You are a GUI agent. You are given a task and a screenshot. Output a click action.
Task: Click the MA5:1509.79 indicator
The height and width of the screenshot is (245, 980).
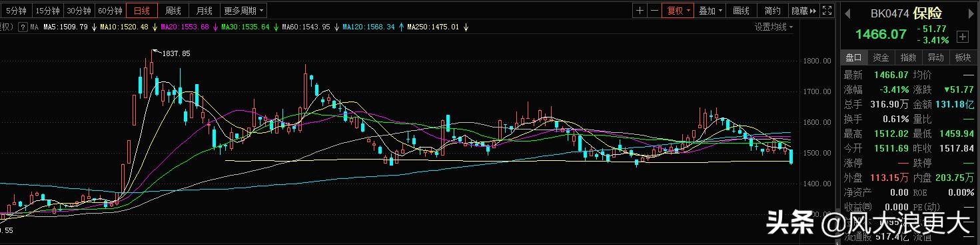point(65,27)
